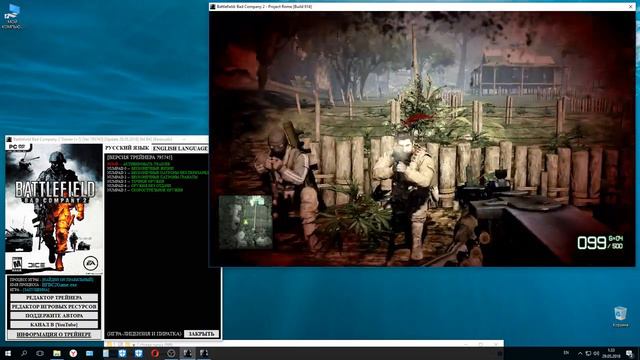Viewport: 640px width, 360px height.
Task: Click the trainer process name text
Action: [x=43, y=285]
